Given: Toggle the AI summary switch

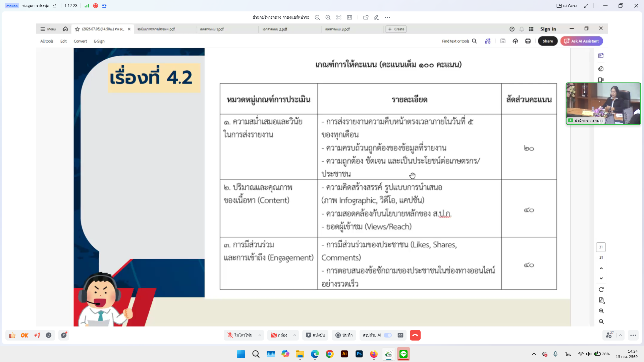Looking at the screenshot, I should (388, 335).
